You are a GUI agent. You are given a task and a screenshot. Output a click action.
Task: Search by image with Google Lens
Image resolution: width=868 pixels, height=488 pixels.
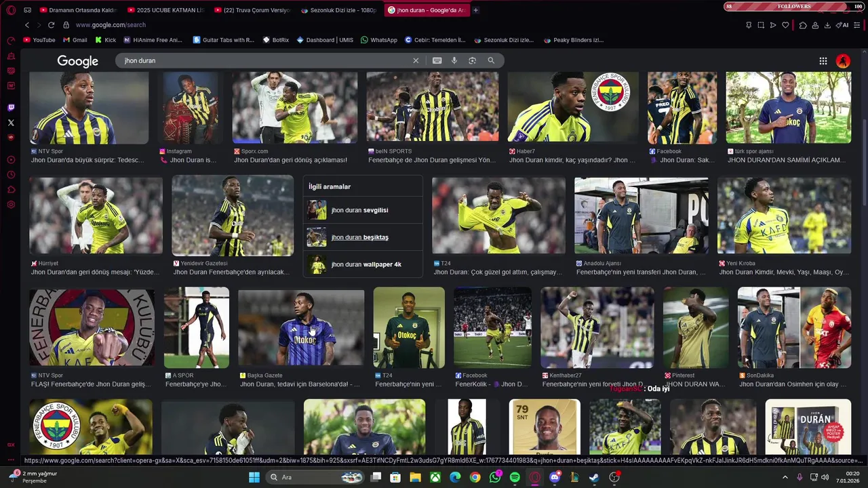pos(473,60)
